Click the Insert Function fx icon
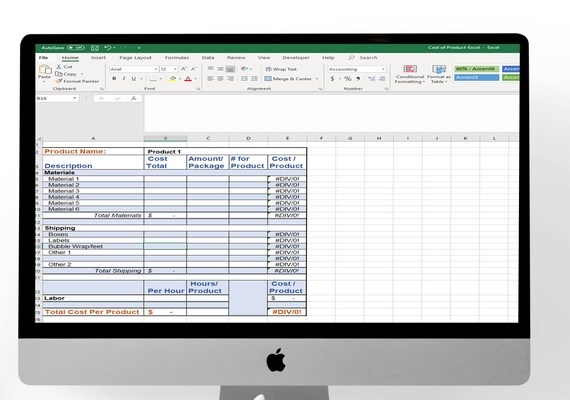 (x=134, y=98)
